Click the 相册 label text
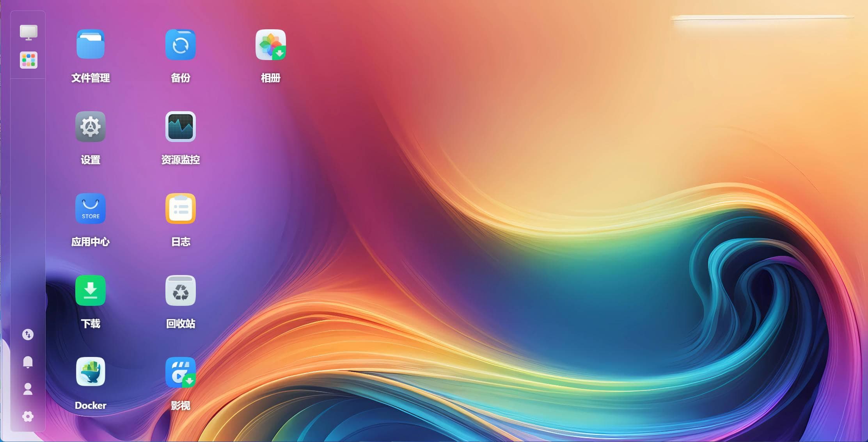868x442 pixels. 271,78
